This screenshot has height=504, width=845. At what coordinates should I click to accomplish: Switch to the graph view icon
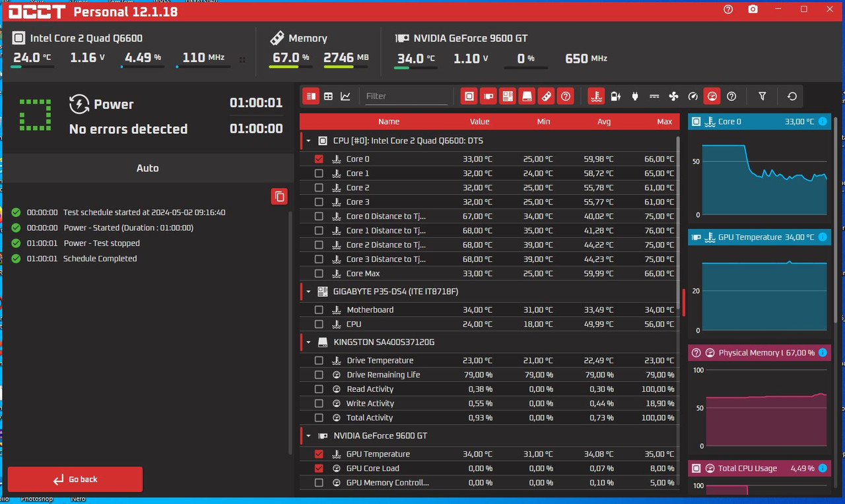pyautogui.click(x=345, y=96)
